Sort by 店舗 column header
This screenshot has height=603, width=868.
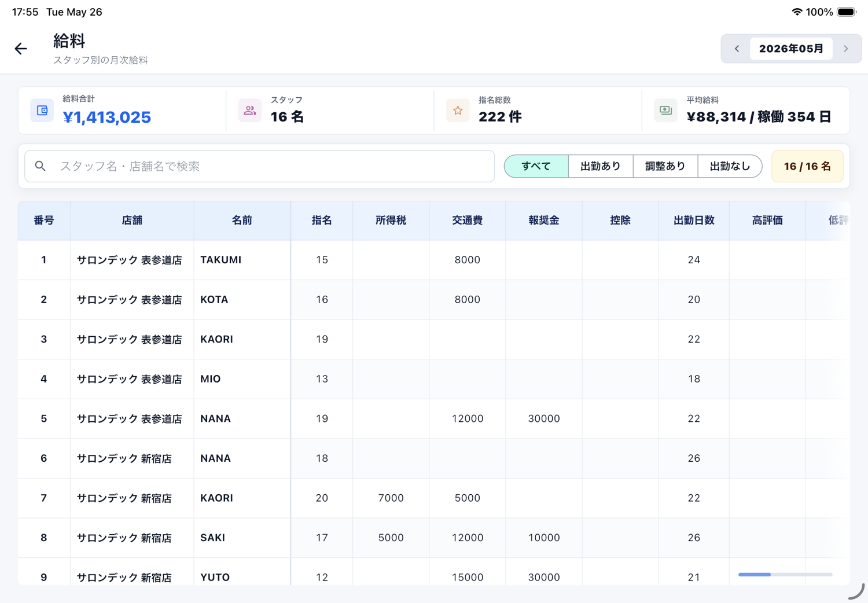coord(132,220)
